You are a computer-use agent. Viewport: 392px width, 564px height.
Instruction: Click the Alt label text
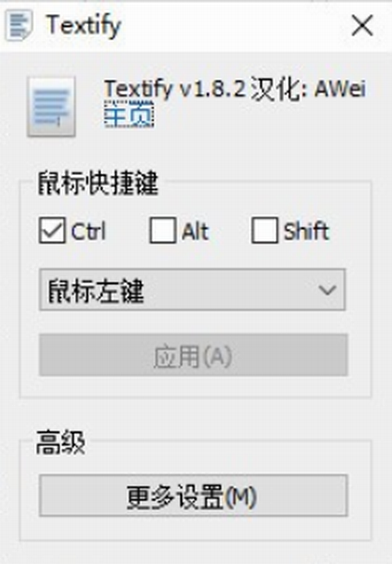(195, 231)
